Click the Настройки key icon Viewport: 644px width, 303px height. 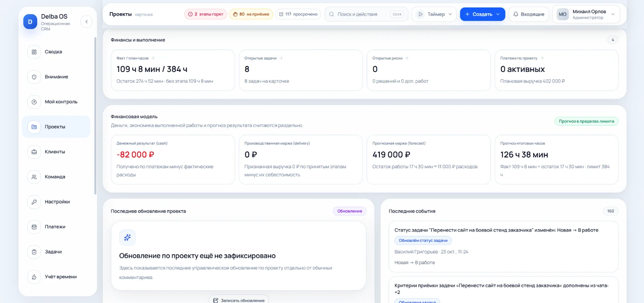(34, 202)
